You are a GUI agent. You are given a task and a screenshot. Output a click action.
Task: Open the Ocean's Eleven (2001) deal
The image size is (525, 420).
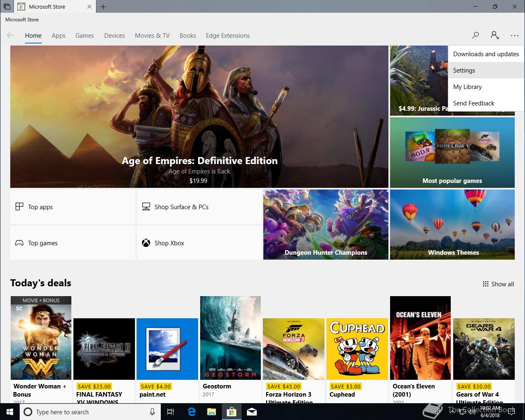pyautogui.click(x=420, y=350)
